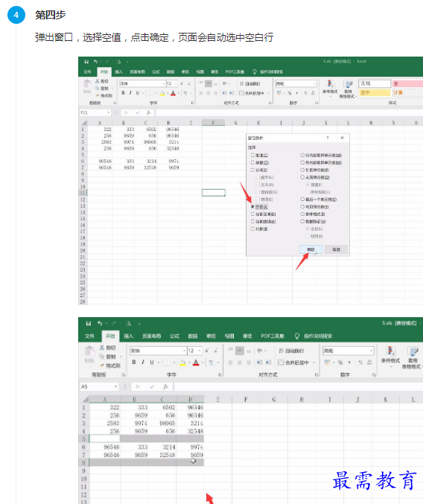
Task: Toggle Italic in upper Excel ribbon
Action: pos(130,93)
